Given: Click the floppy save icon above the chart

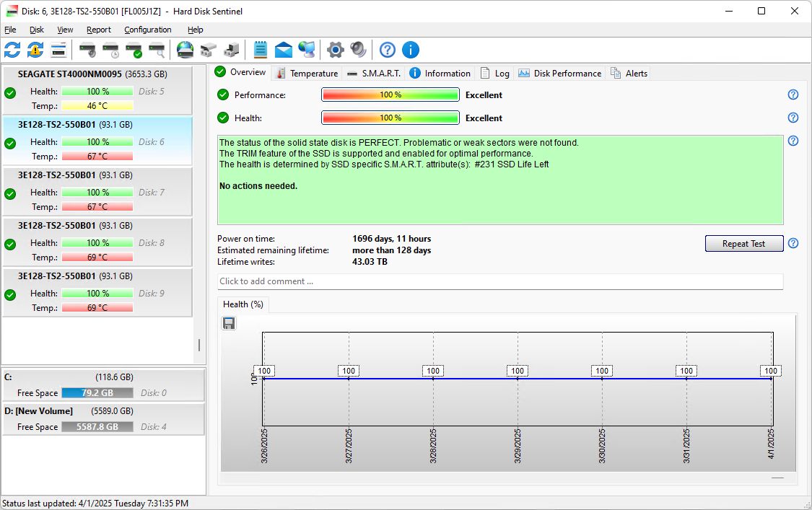Looking at the screenshot, I should [x=229, y=324].
